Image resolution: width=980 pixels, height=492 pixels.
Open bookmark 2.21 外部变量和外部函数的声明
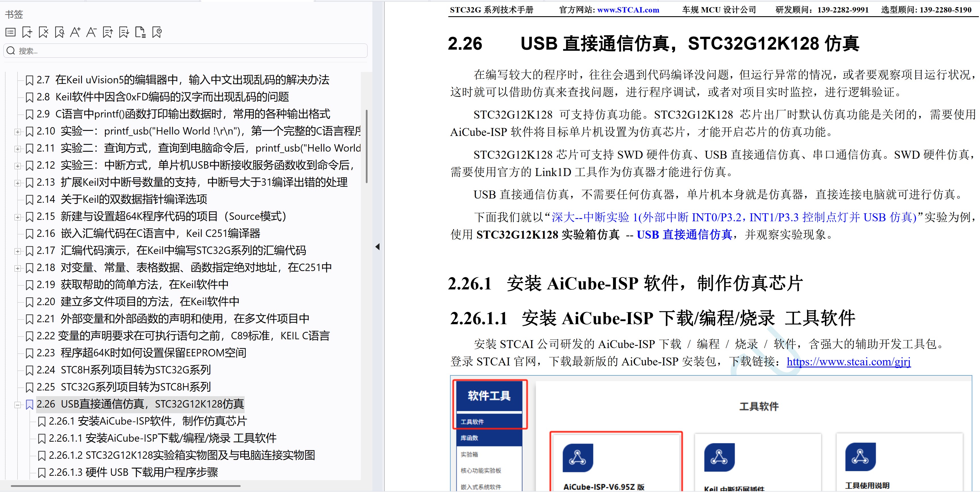[x=173, y=319]
